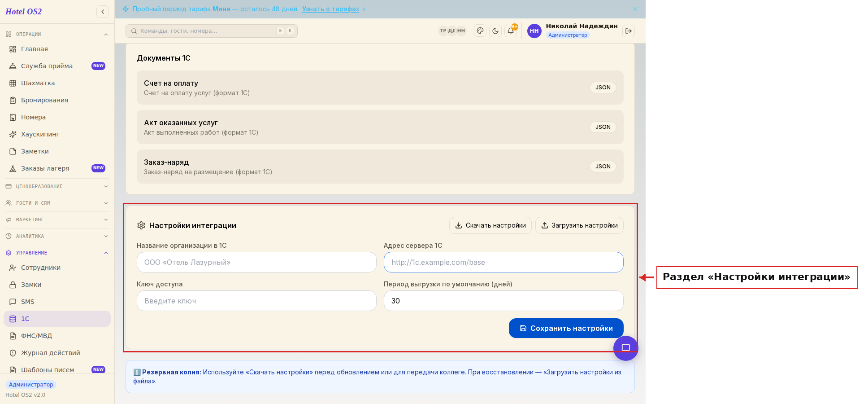Click Скачать настройки button
The image size is (868, 404).
click(490, 225)
